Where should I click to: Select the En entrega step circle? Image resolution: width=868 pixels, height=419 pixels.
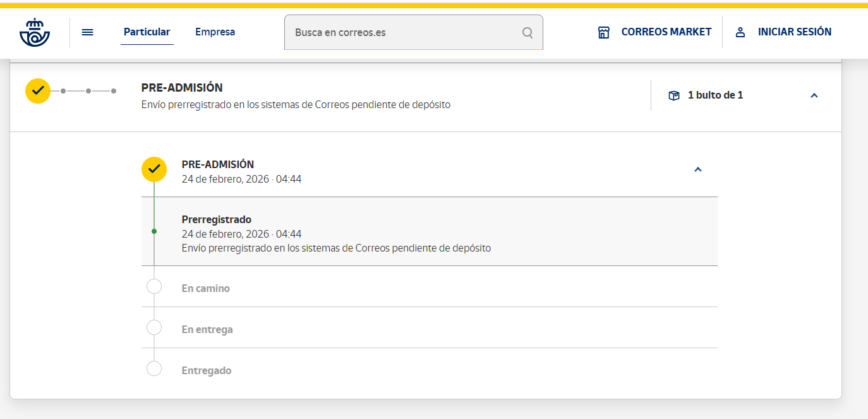click(x=154, y=327)
